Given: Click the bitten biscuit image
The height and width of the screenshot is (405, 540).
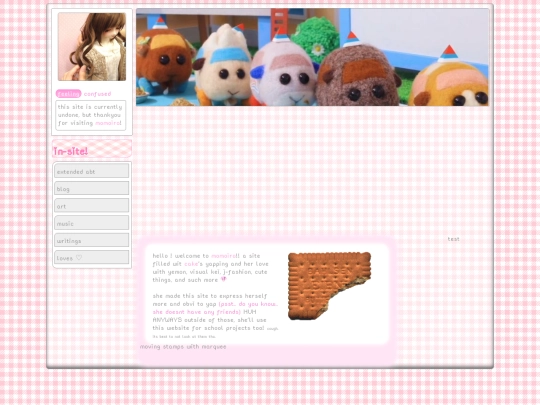Looking at the screenshot, I should pyautogui.click(x=329, y=286).
